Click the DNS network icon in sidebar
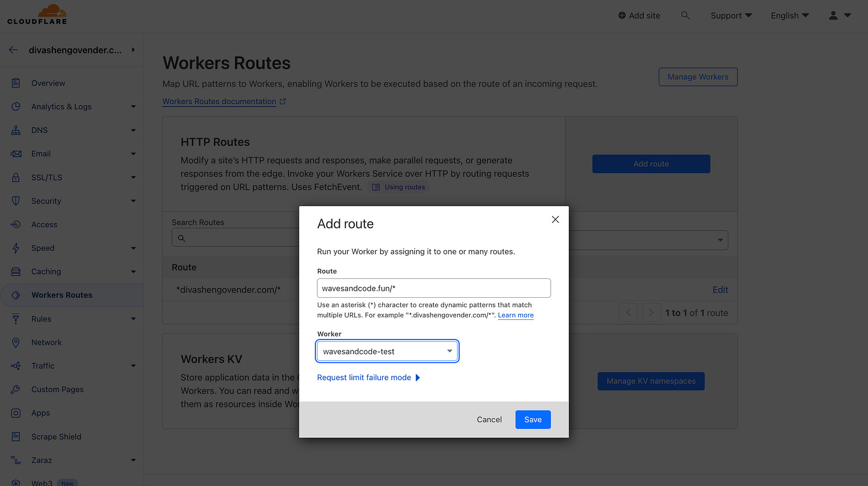This screenshot has width=868, height=486. (16, 130)
